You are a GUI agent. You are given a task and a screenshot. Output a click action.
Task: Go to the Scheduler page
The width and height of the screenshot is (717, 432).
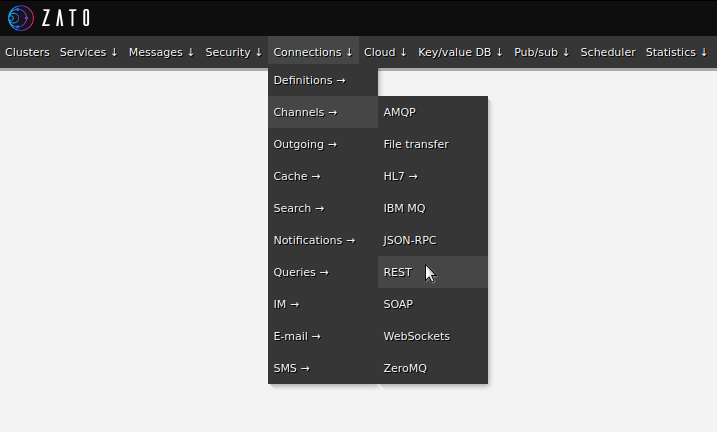click(x=608, y=52)
